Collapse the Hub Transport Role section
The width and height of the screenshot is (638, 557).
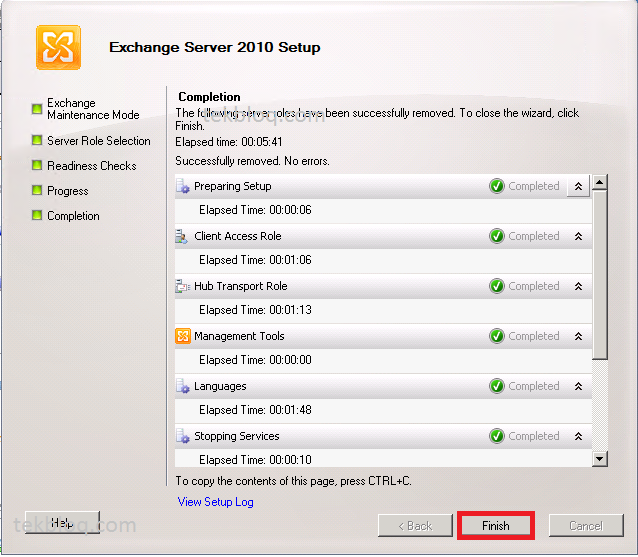point(578,286)
